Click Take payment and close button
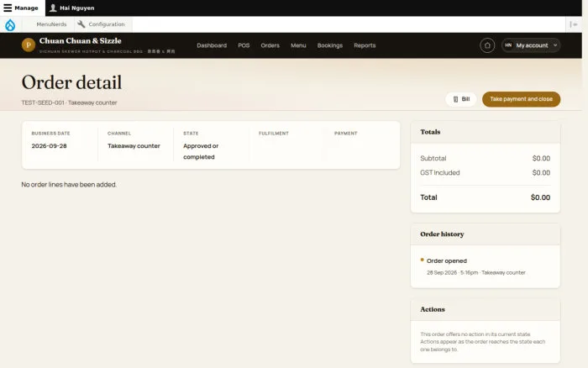 (522, 99)
